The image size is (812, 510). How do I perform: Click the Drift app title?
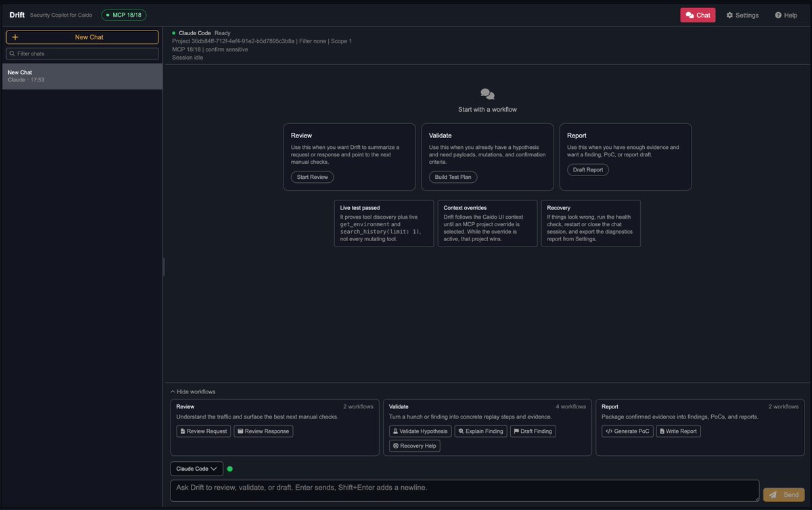pyautogui.click(x=17, y=15)
